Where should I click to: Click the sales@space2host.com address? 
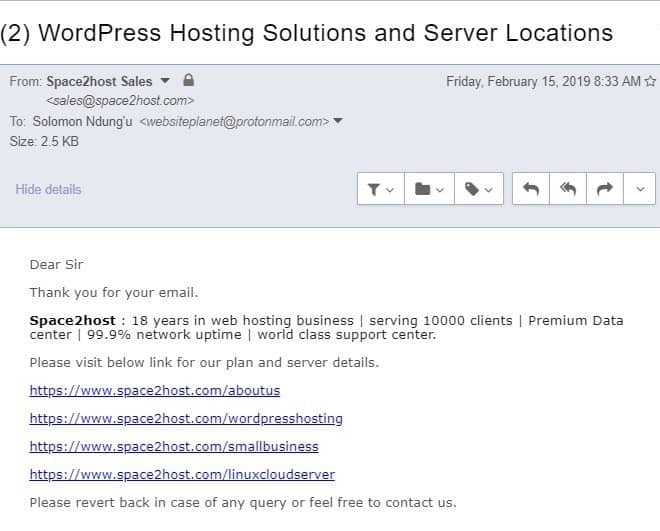point(120,101)
